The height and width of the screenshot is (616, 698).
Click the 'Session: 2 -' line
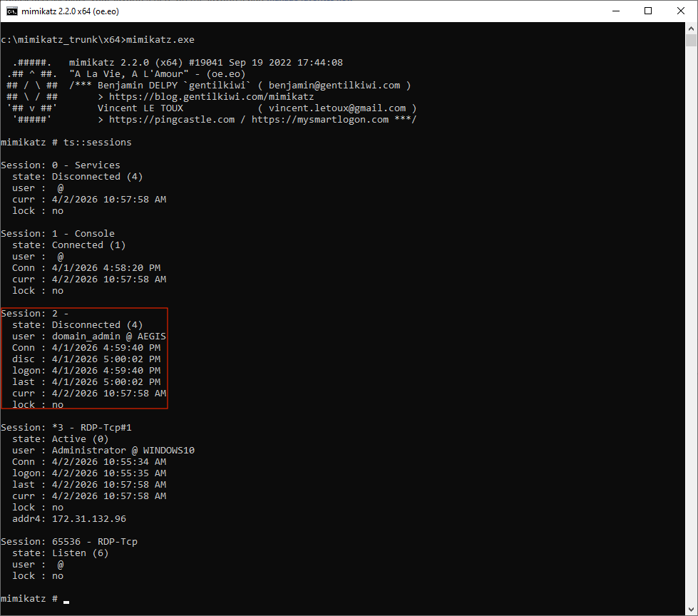point(35,313)
